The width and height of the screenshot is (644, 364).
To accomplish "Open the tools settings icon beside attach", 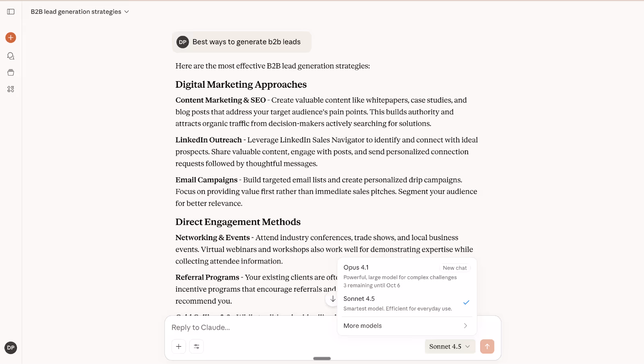I will [196, 346].
